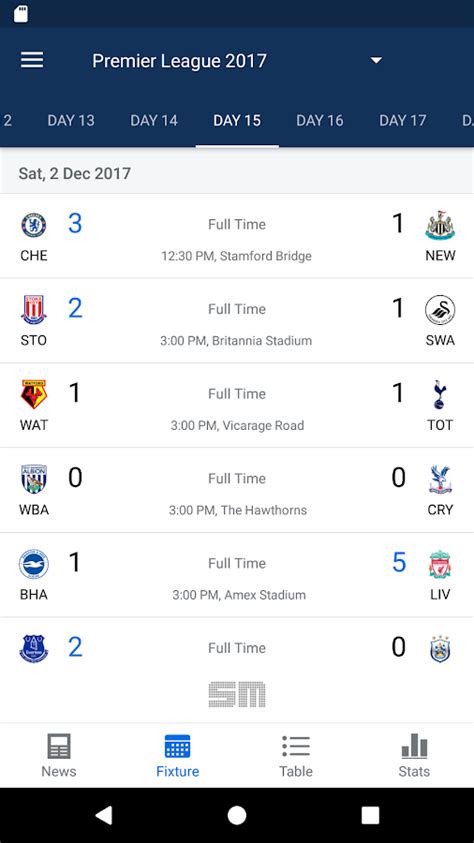Select the DAY 17 tab
This screenshot has width=474, height=843.
pos(403,120)
